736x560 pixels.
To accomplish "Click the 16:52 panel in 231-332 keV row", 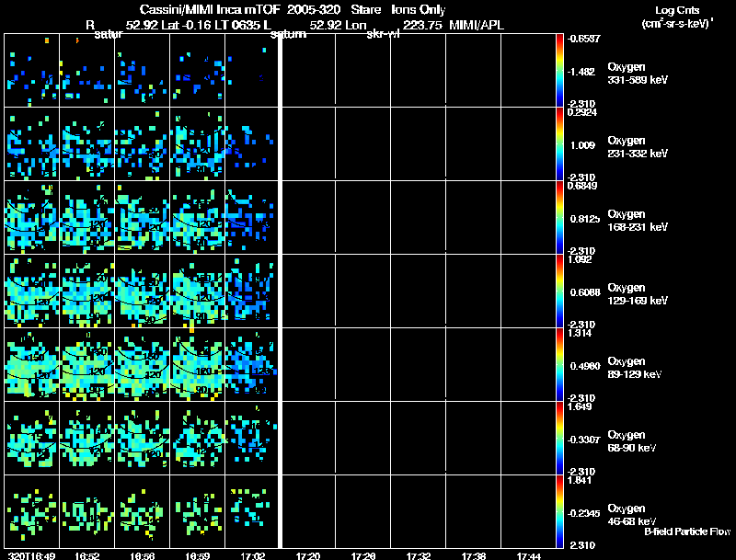I will click(87, 143).
